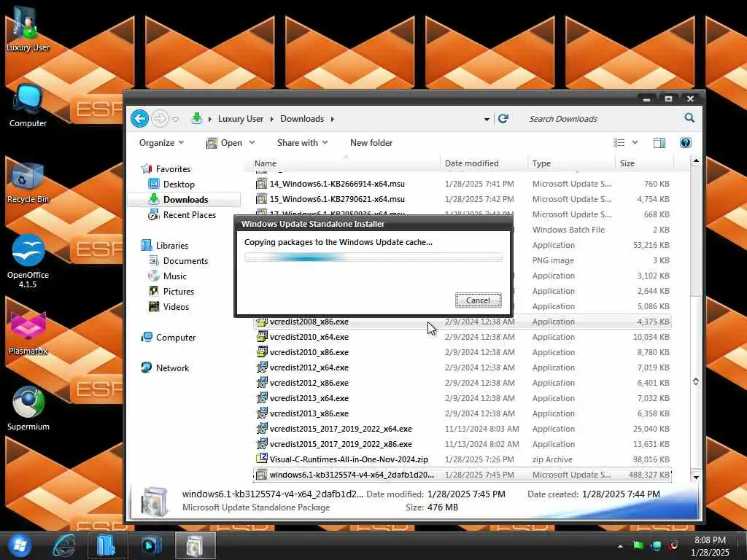Click the green flag Action Center tray icon
This screenshot has height=560, width=747.
click(638, 545)
